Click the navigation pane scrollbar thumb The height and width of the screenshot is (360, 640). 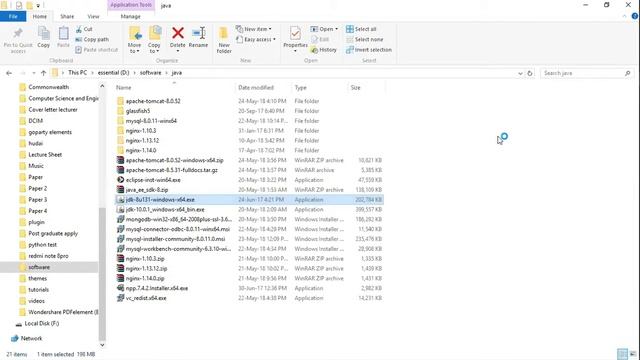point(102,273)
